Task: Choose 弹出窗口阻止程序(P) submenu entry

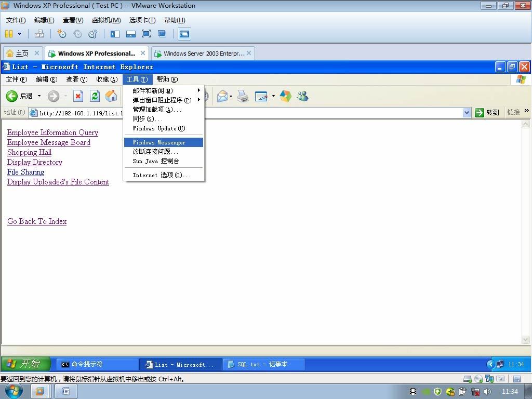Action: (x=164, y=100)
